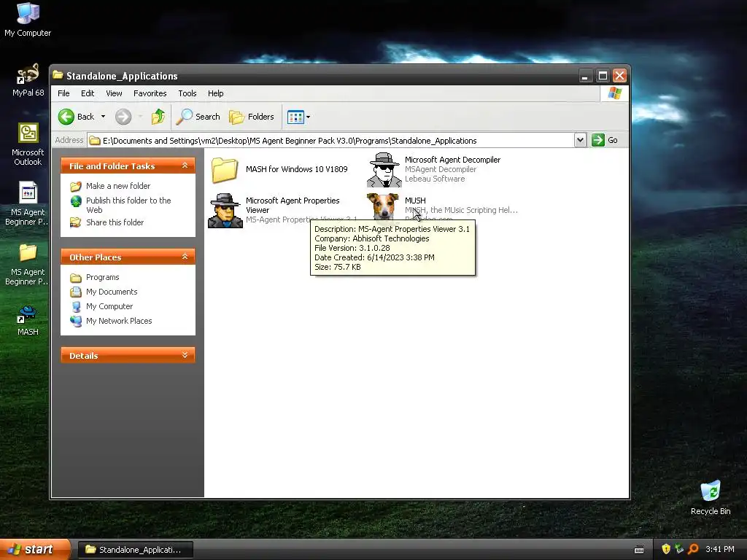The width and height of the screenshot is (747, 560).
Task: Click Publish this folder to the Web
Action: (x=128, y=205)
